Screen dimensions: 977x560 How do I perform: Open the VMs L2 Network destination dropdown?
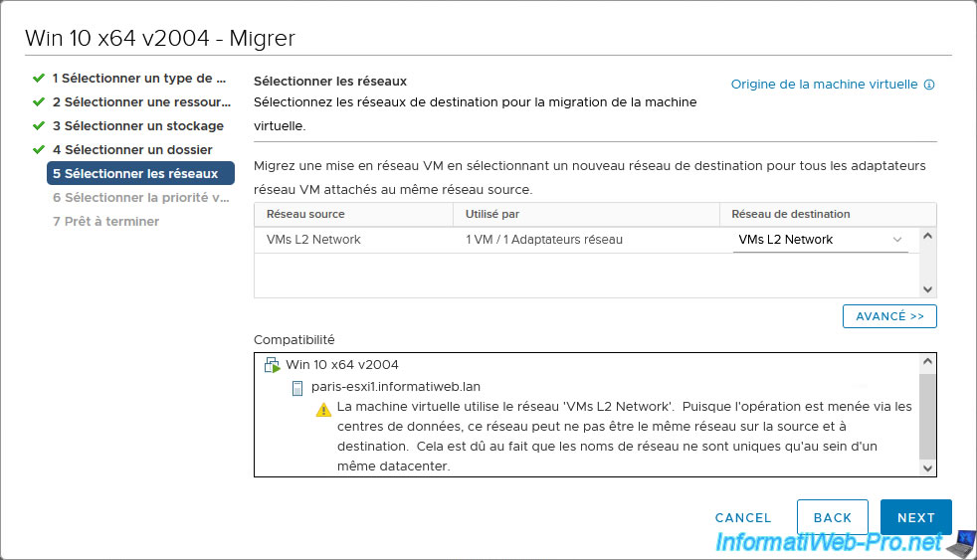click(820, 240)
